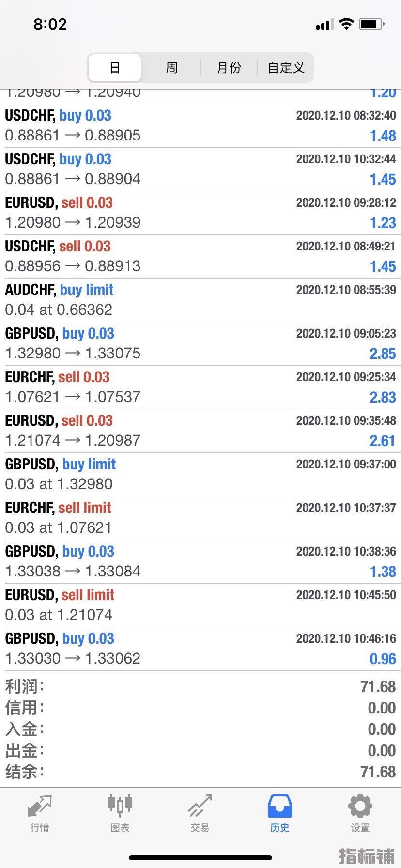Tap the battery status icon
The image size is (401, 868).
pyautogui.click(x=372, y=24)
